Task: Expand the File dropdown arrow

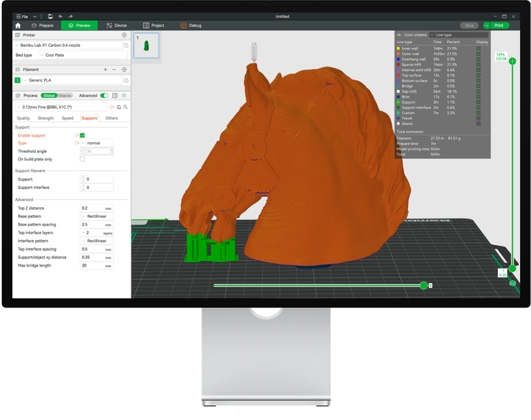Action: (x=34, y=16)
